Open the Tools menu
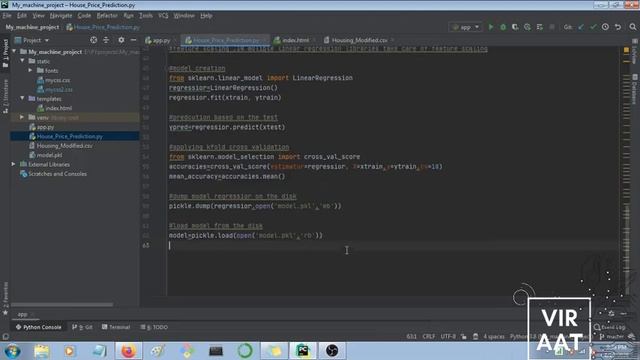 pyautogui.click(x=146, y=16)
